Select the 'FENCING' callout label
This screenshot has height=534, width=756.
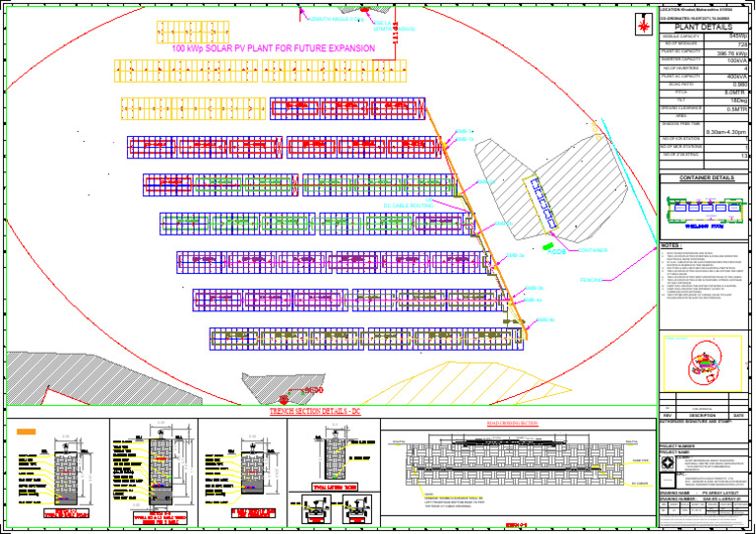tap(591, 280)
